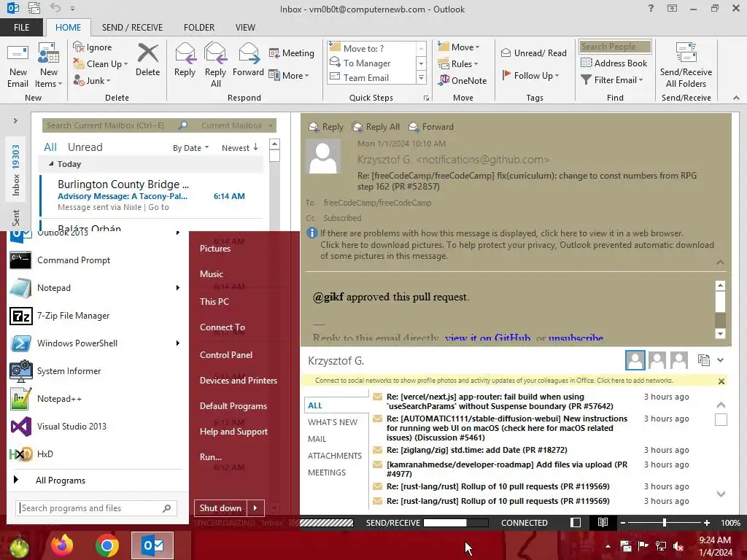Screen dimensions: 747x560
Task: Open the Move dropdown
Action: point(459,47)
